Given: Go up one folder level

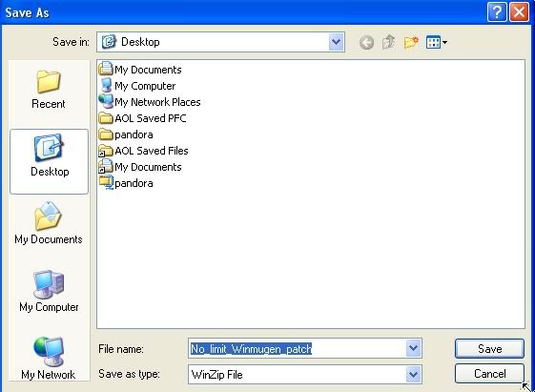Looking at the screenshot, I should point(389,43).
